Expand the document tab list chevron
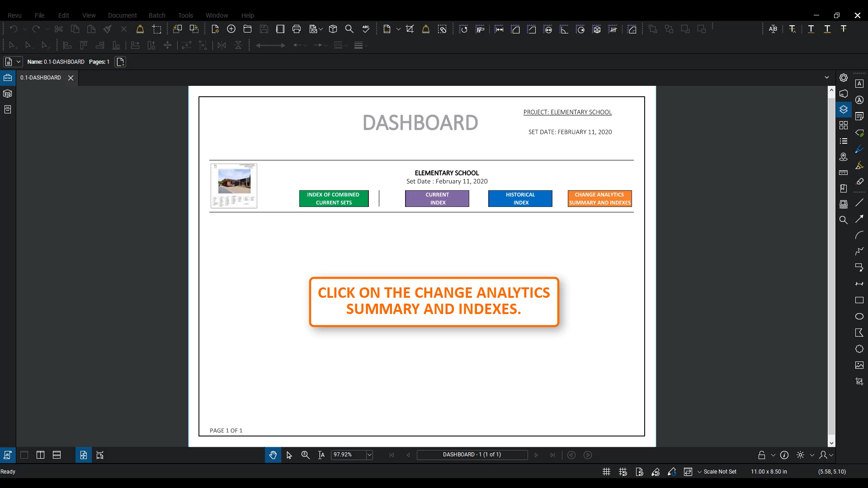This screenshot has width=868, height=488. point(827,78)
